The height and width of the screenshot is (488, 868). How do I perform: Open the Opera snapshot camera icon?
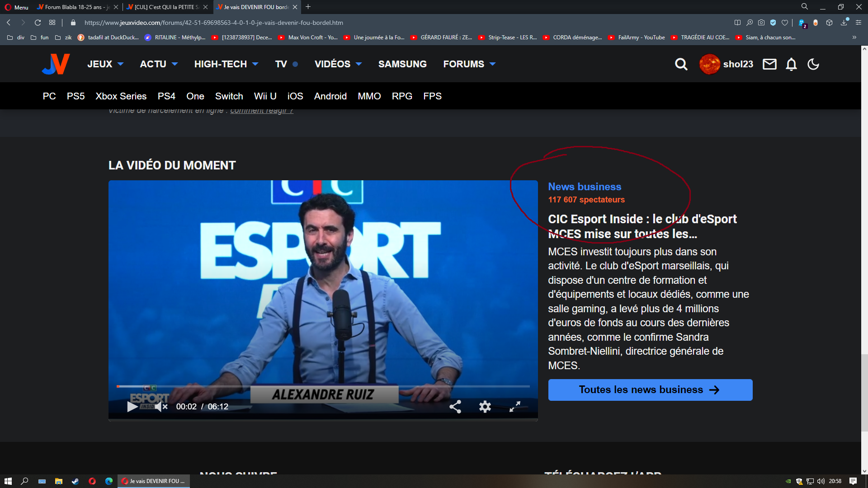761,23
